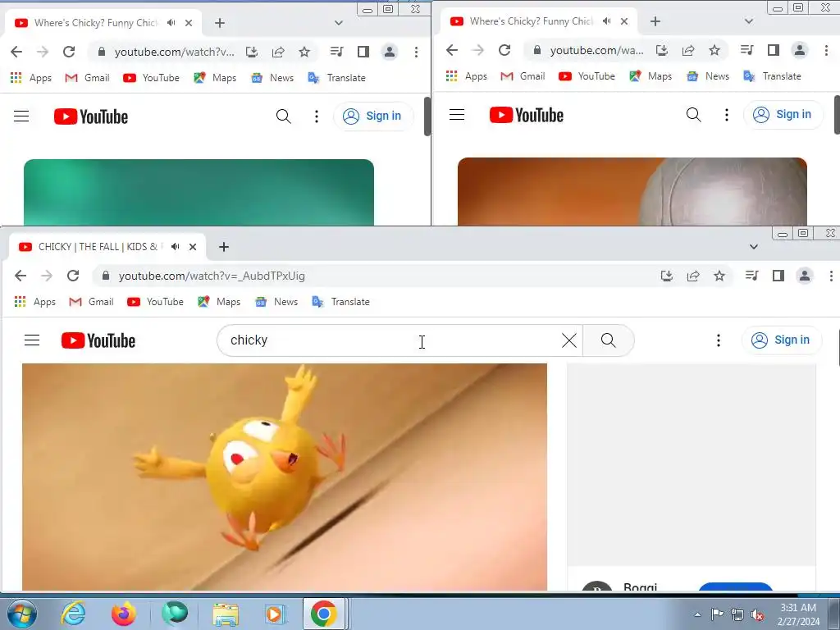Click address bar URL in bottom window
The width and height of the screenshot is (840, 630).
pos(212,276)
